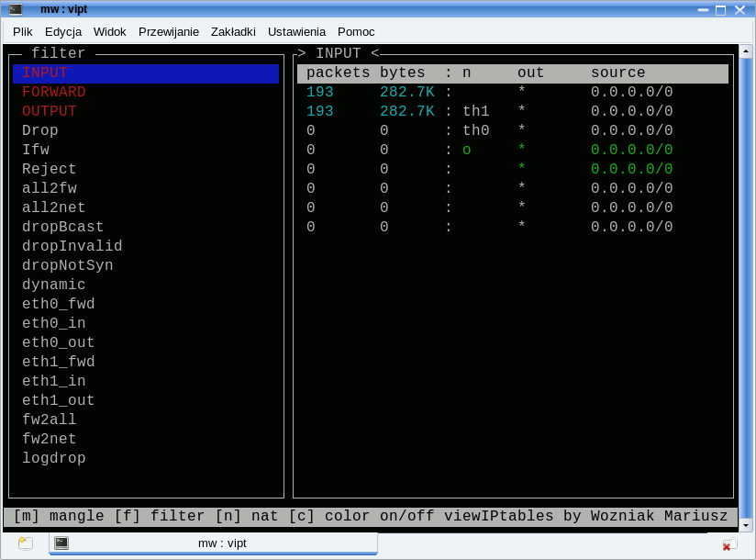Click the new tab icon in bottom bar
The height and width of the screenshot is (560, 756).
pos(26,543)
